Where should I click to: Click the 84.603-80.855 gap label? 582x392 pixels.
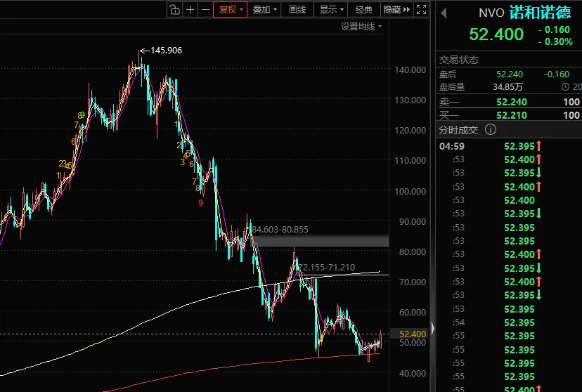click(280, 230)
